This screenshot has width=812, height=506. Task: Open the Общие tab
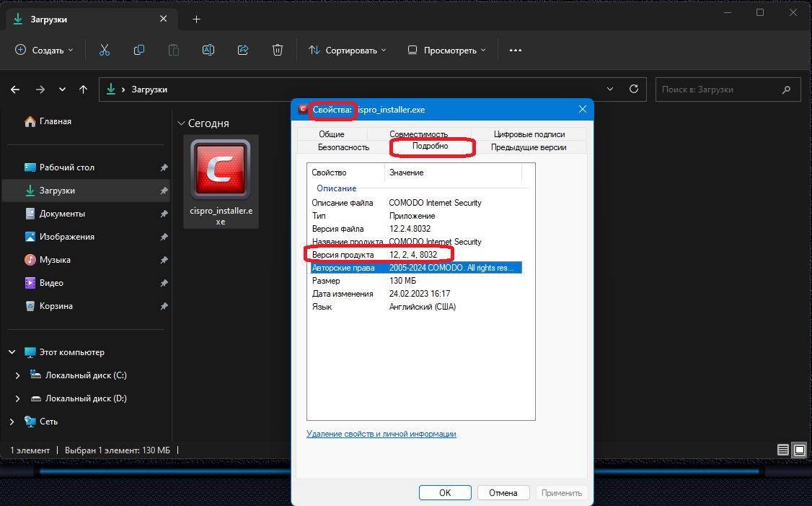(x=332, y=134)
